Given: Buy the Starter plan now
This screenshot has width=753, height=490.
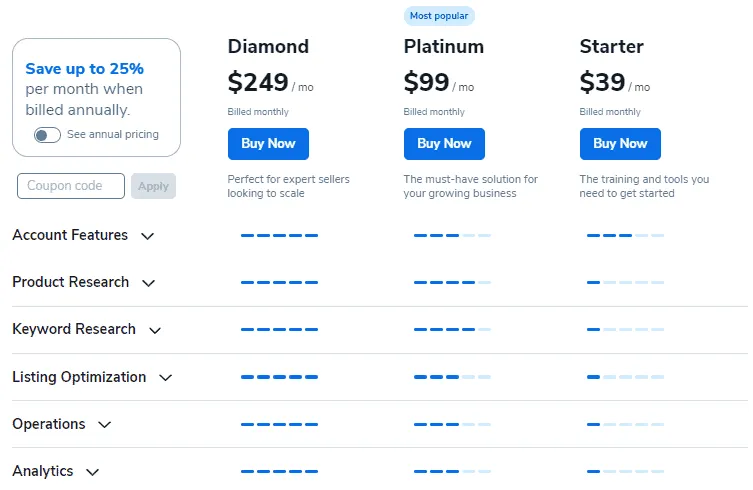Looking at the screenshot, I should [x=620, y=144].
